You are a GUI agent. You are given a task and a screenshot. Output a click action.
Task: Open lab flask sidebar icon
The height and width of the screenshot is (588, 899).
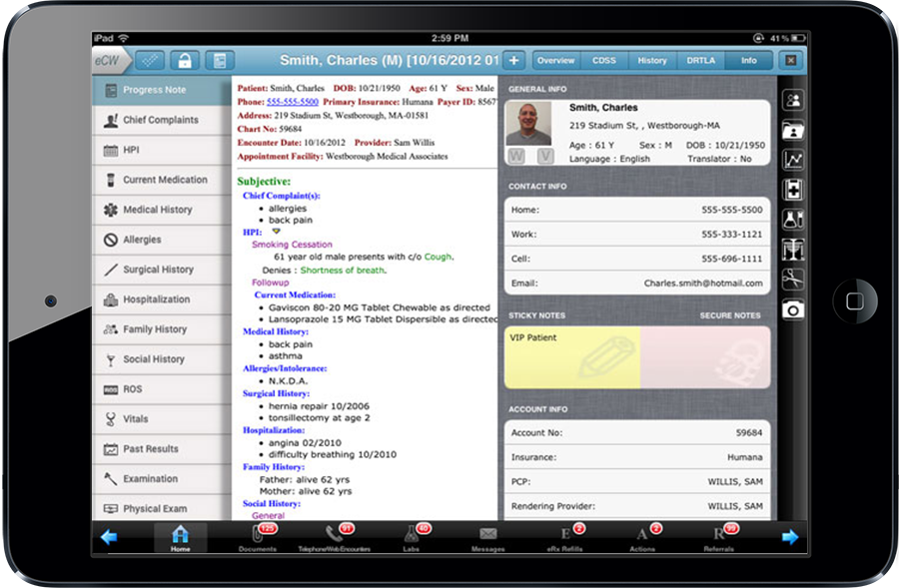[793, 220]
